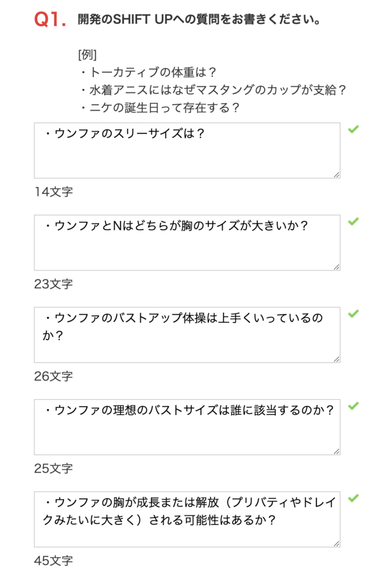
Task: Click the green checkmark beside the プリバティやドレイク answer
Action: click(353, 498)
